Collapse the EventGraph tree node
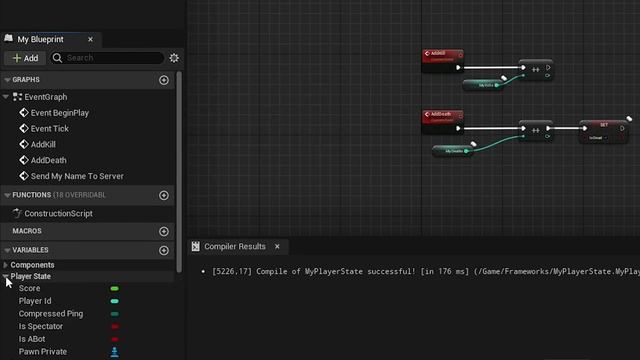 click(6, 97)
